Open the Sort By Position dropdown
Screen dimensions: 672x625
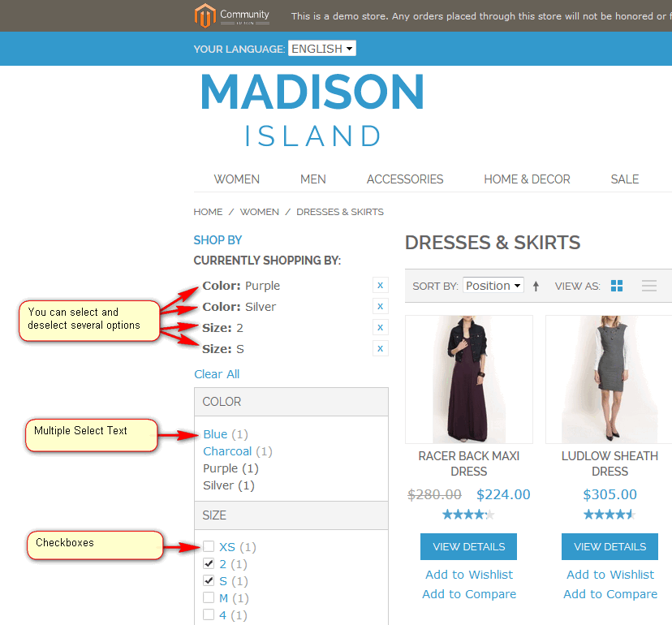point(493,286)
